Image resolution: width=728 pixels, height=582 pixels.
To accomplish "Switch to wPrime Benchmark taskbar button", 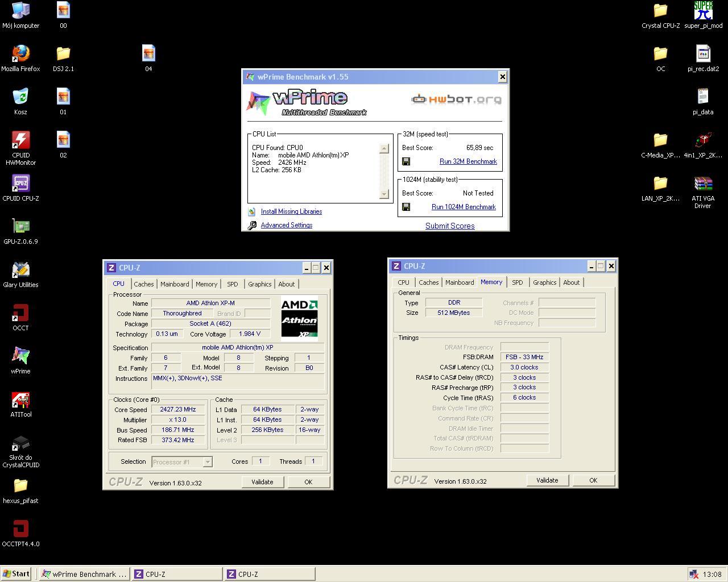I will 84,574.
